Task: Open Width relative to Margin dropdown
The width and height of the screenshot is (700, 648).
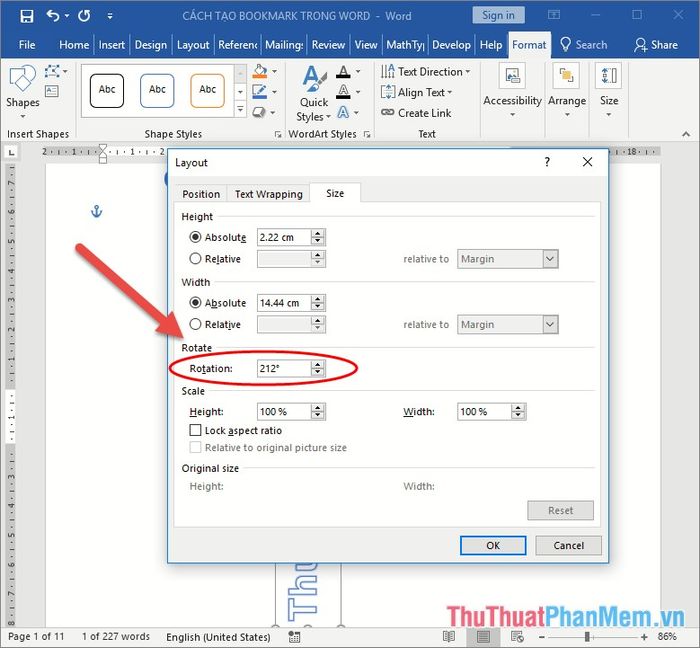Action: tap(550, 324)
